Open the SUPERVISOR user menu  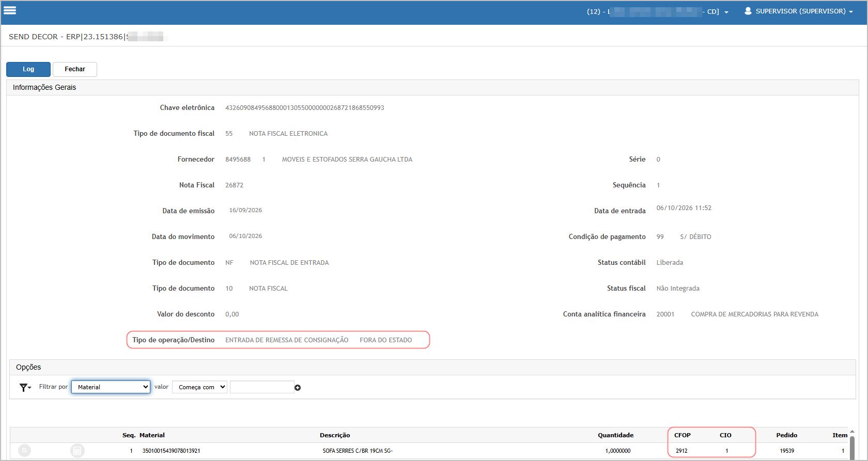pyautogui.click(x=799, y=11)
